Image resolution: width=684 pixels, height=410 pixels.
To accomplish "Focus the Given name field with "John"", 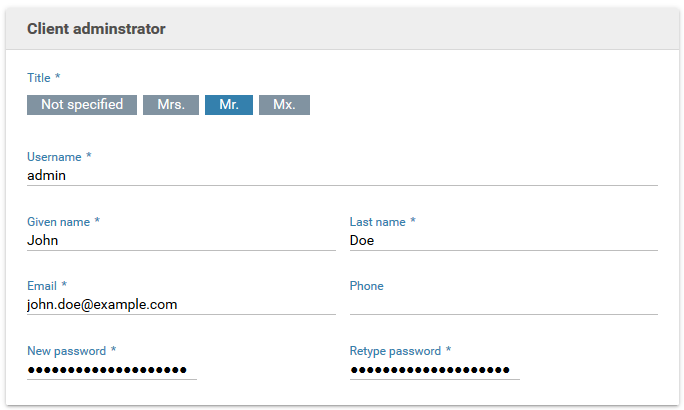I will click(x=181, y=240).
